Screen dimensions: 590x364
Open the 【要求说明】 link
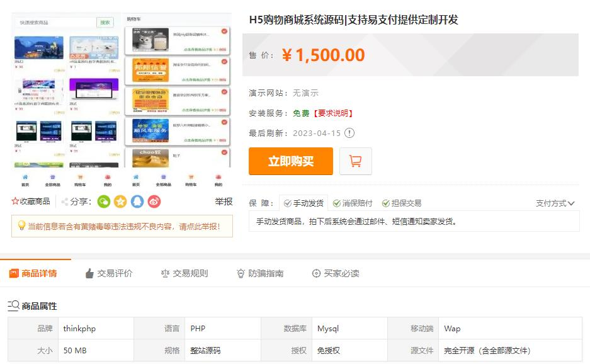pyautogui.click(x=332, y=113)
